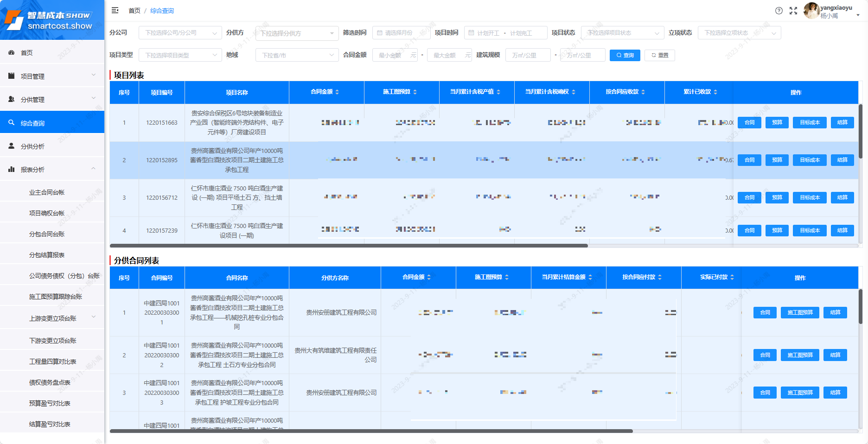Click the 报表分析 bar chart icon
This screenshot has width=868, height=444.
click(x=12, y=169)
